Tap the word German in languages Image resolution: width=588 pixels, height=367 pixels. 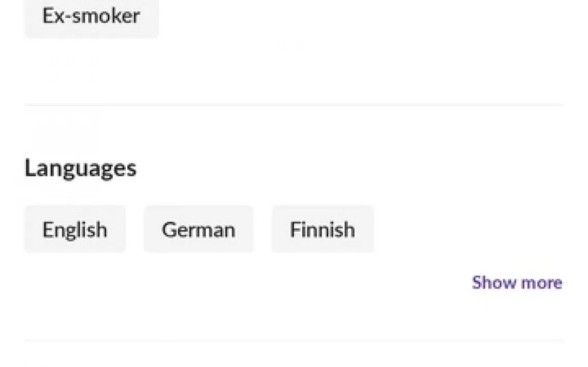click(199, 229)
